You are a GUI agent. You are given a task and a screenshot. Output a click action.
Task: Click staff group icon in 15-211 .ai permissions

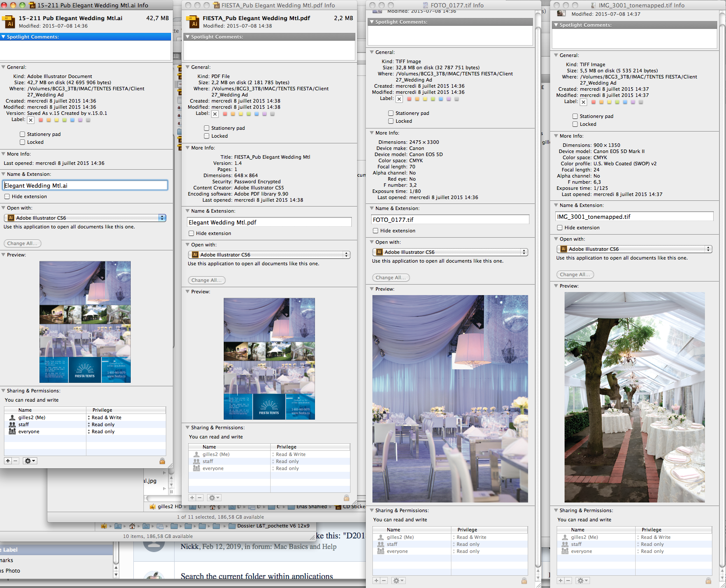tap(12, 424)
